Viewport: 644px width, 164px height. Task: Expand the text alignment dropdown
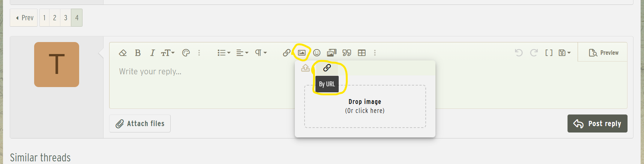[x=242, y=53]
